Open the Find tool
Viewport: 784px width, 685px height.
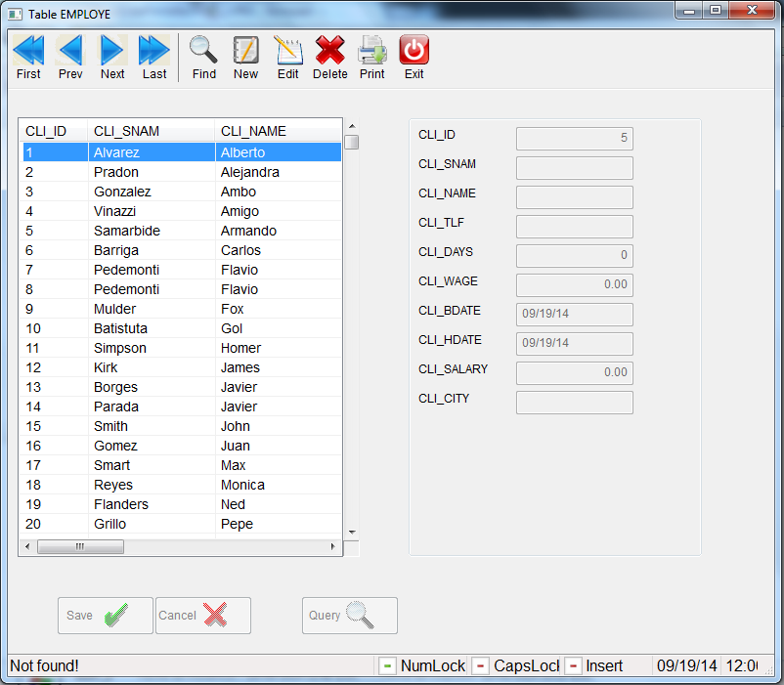coord(202,56)
